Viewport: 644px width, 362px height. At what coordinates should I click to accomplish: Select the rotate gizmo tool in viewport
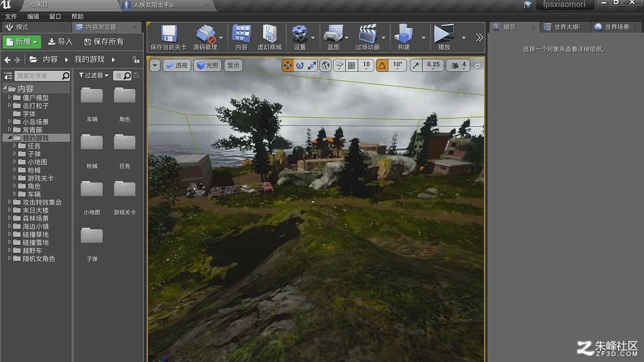(300, 65)
